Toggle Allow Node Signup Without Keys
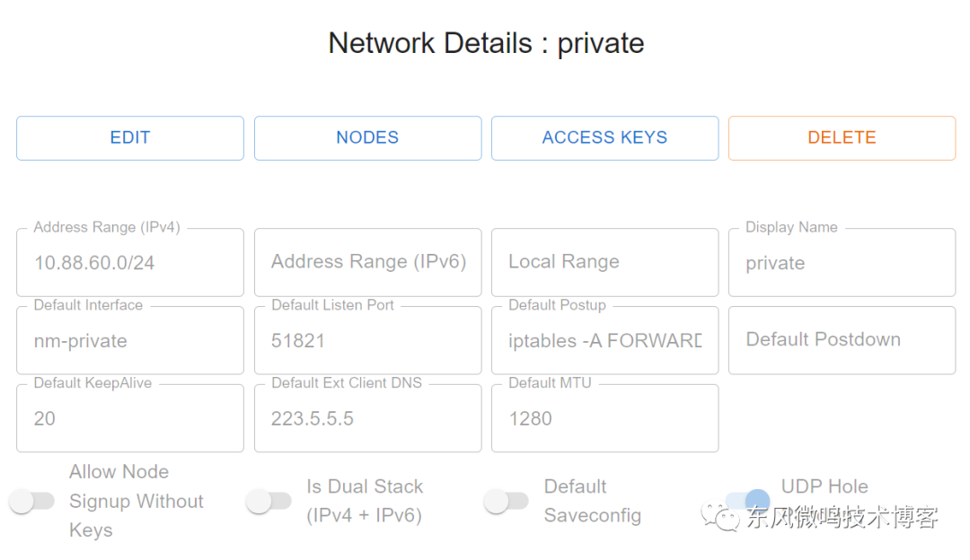Screen dimensions: 970x560 (x=32, y=501)
